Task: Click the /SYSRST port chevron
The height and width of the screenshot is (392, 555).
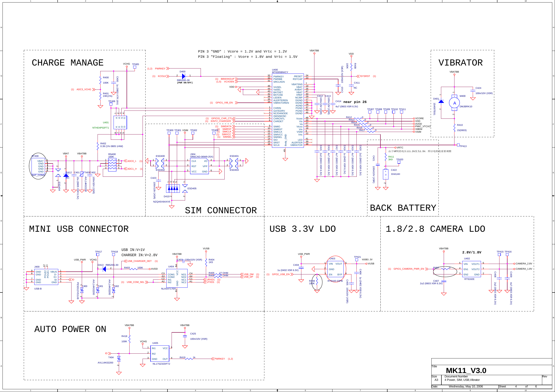Action: click(x=358, y=76)
